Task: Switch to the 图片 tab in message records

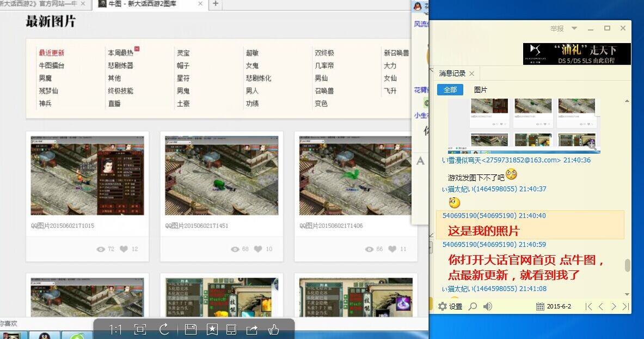Action: (480, 90)
